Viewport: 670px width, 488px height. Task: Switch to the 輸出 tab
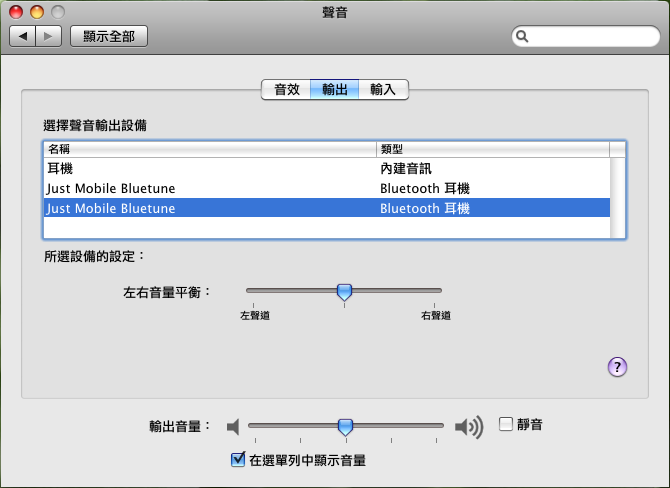point(335,90)
